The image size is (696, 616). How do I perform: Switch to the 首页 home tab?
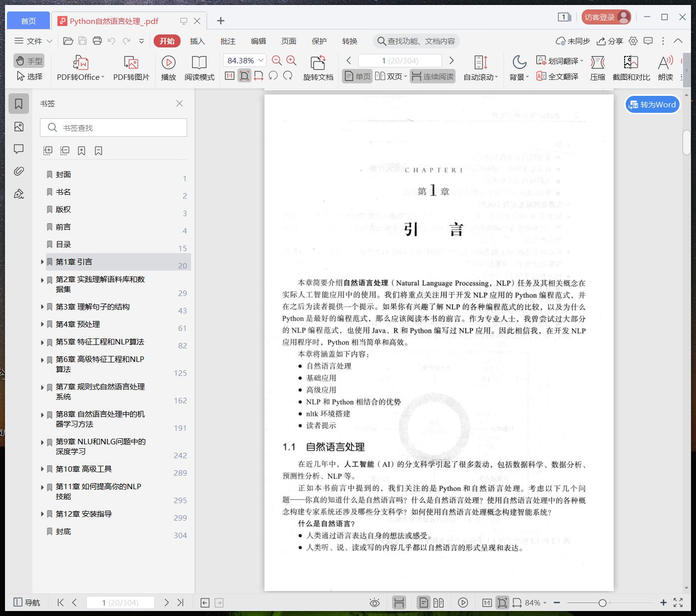point(28,20)
